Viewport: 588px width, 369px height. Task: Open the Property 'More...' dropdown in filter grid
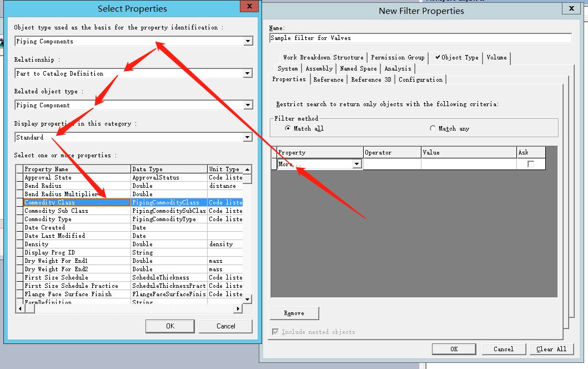point(356,164)
